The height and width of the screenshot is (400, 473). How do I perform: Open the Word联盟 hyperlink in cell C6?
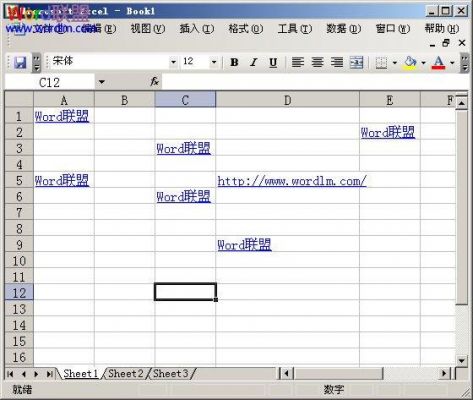coord(184,196)
